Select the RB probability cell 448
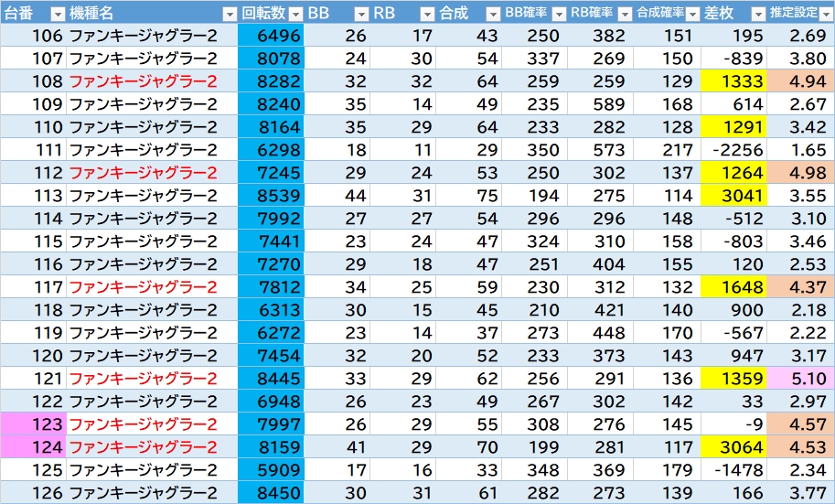The image size is (835, 504). pyautogui.click(x=600, y=333)
